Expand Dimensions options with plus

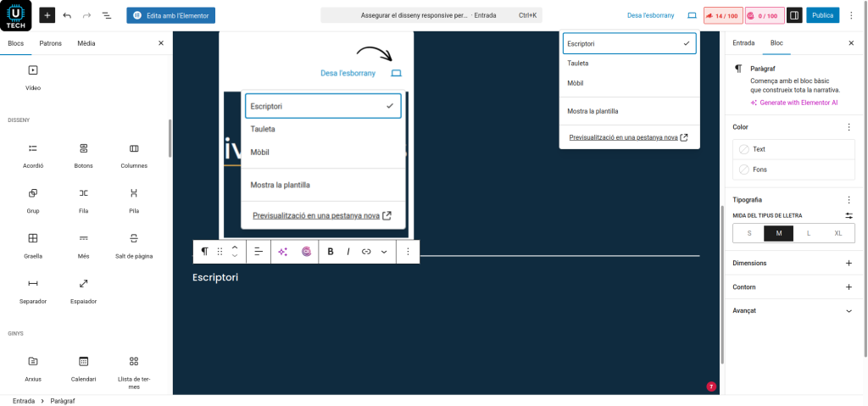(x=849, y=264)
